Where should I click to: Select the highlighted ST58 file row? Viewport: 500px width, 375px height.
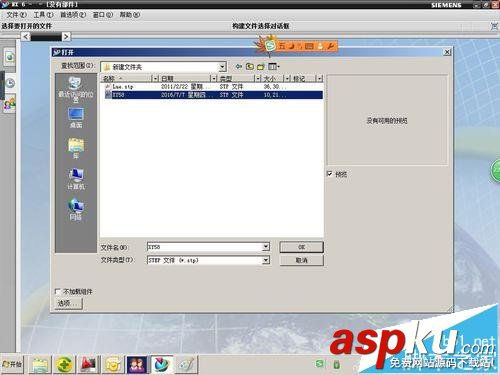[x=213, y=95]
